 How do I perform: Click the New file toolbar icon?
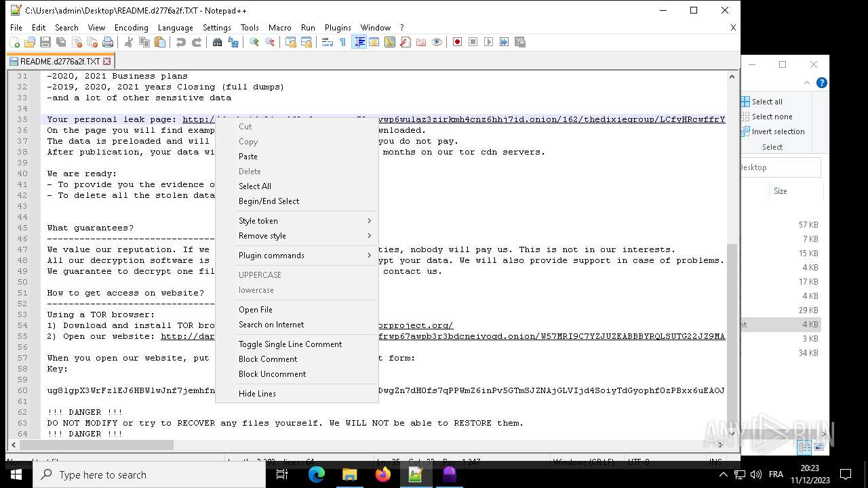[14, 42]
